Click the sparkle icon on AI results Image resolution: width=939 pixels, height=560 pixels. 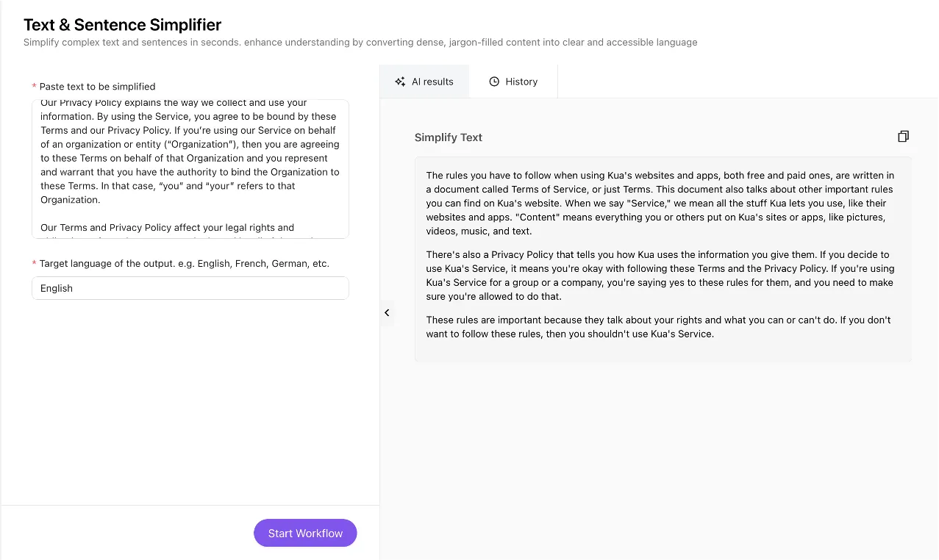coord(400,82)
